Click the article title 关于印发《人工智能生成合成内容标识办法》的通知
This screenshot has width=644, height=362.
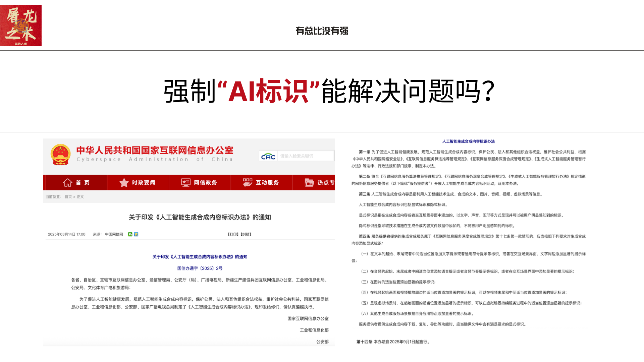[x=200, y=217]
